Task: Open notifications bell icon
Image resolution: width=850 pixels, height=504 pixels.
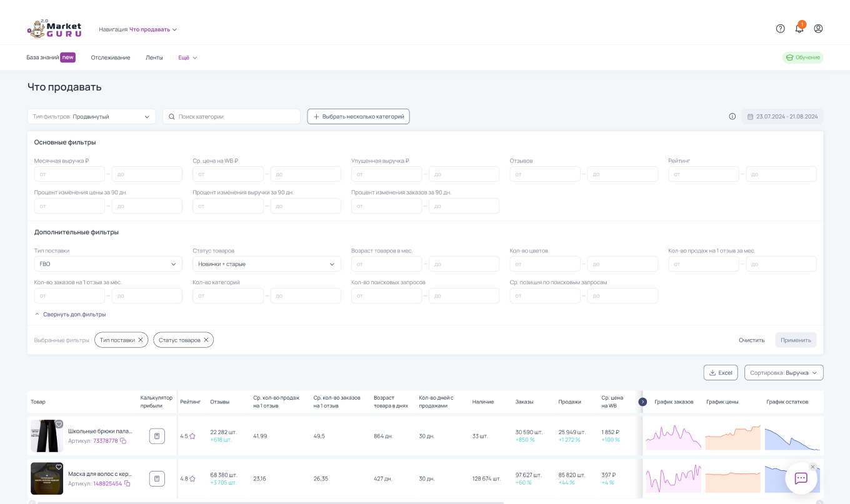Action: click(799, 28)
